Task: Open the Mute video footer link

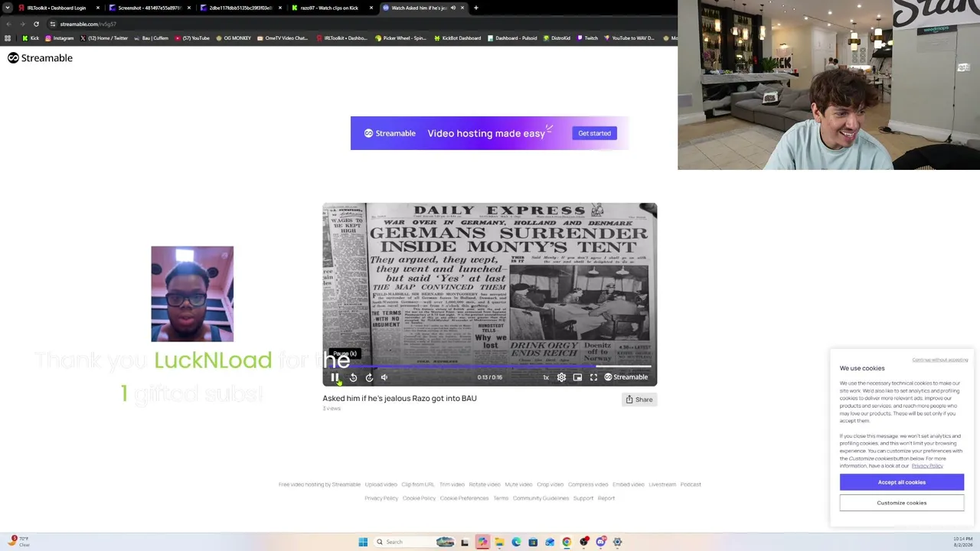Action: 518,484
